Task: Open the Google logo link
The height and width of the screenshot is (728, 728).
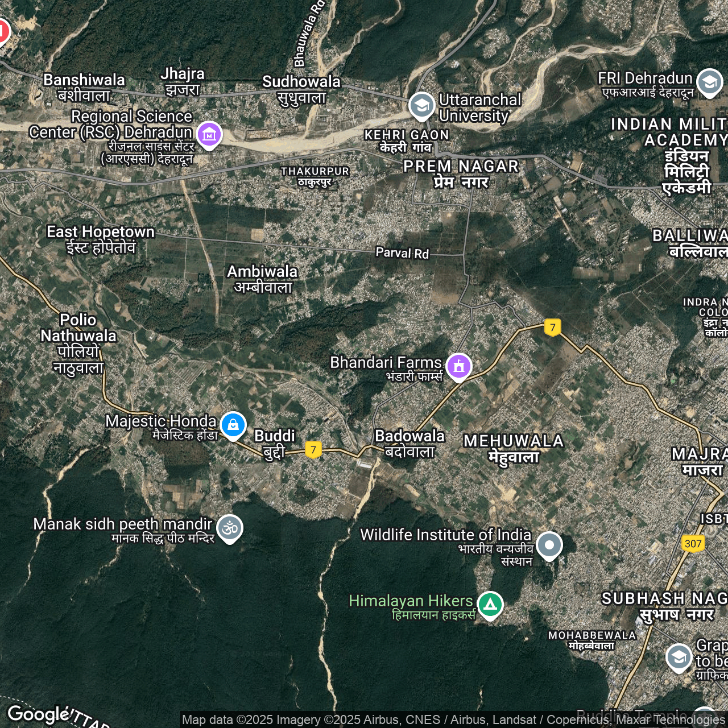Action: [x=38, y=714]
